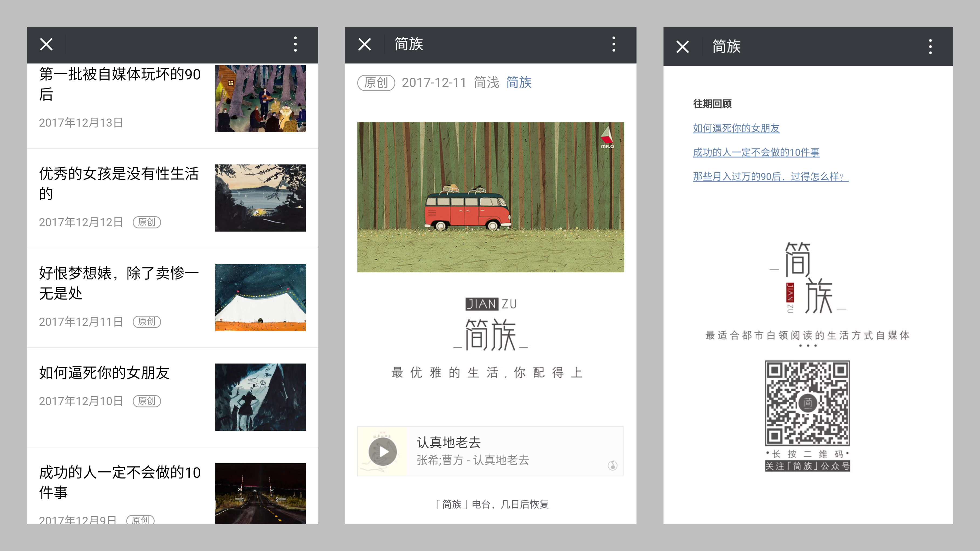
Task: Tap the lake night scene thumbnail
Action: coord(261,198)
